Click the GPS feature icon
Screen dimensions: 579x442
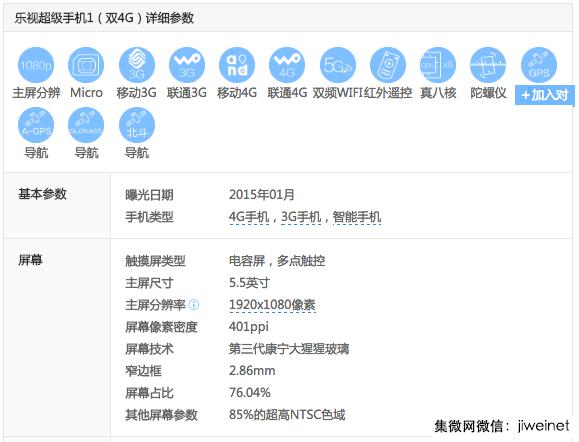[x=539, y=65]
